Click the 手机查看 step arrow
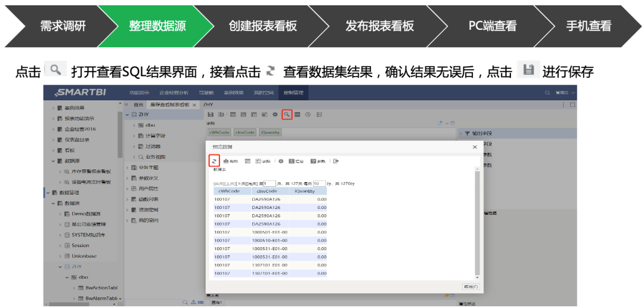The image size is (644, 308). click(x=589, y=26)
